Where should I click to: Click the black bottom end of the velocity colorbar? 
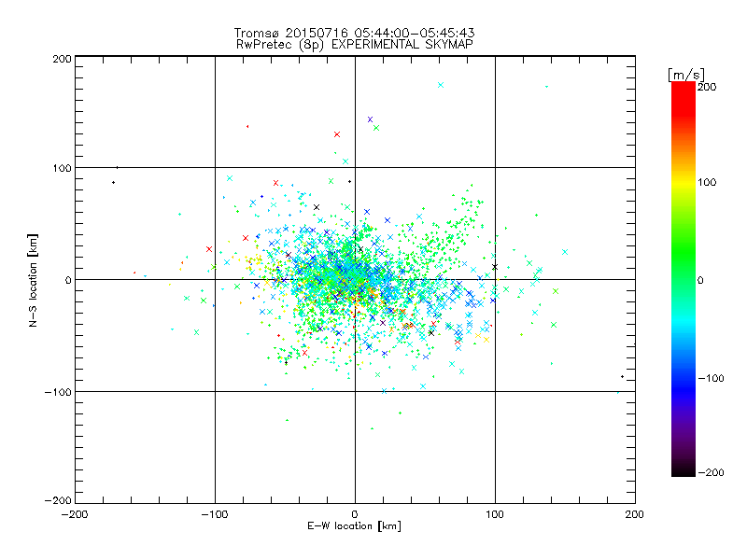point(684,470)
